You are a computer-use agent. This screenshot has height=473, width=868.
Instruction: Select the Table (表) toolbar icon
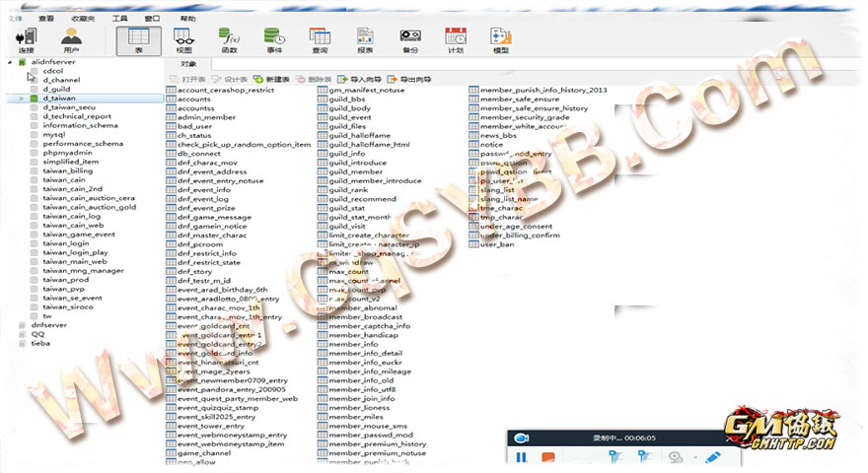tap(138, 40)
